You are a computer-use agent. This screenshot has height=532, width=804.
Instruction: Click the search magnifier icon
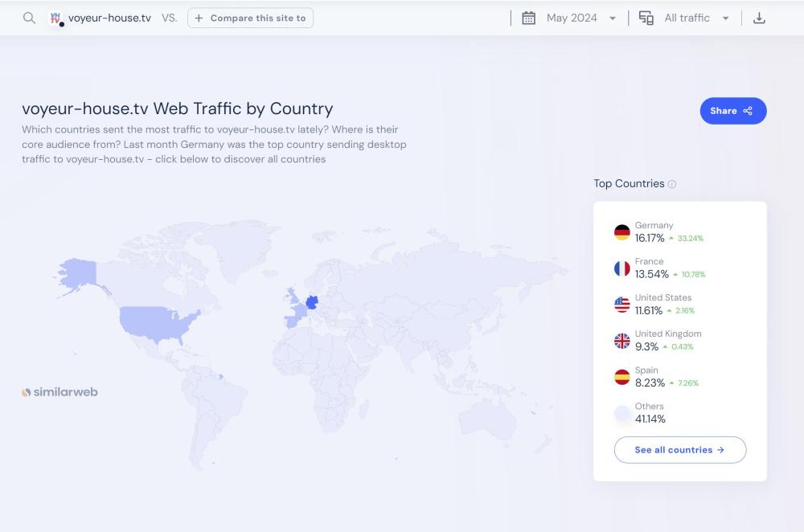coord(29,18)
